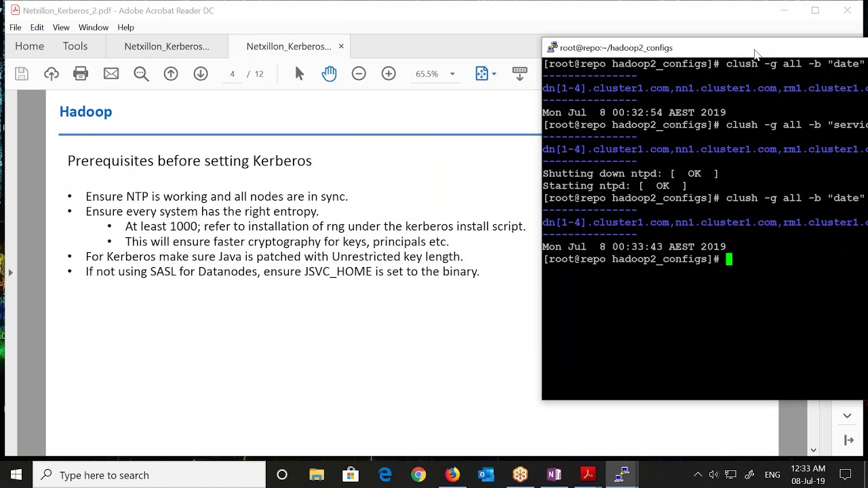Switch to Adobe Acrobat taskbar icon

point(588,475)
